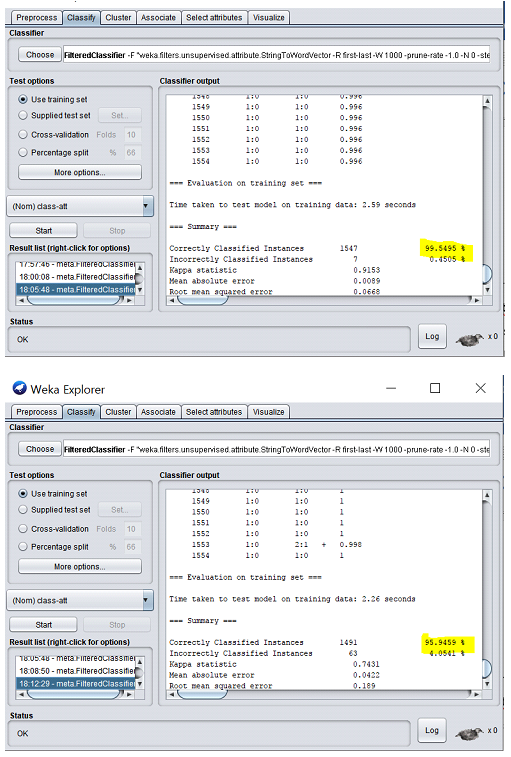
Task: Click output scroll-left arrow in the 95.9459% window
Action: 172,694
